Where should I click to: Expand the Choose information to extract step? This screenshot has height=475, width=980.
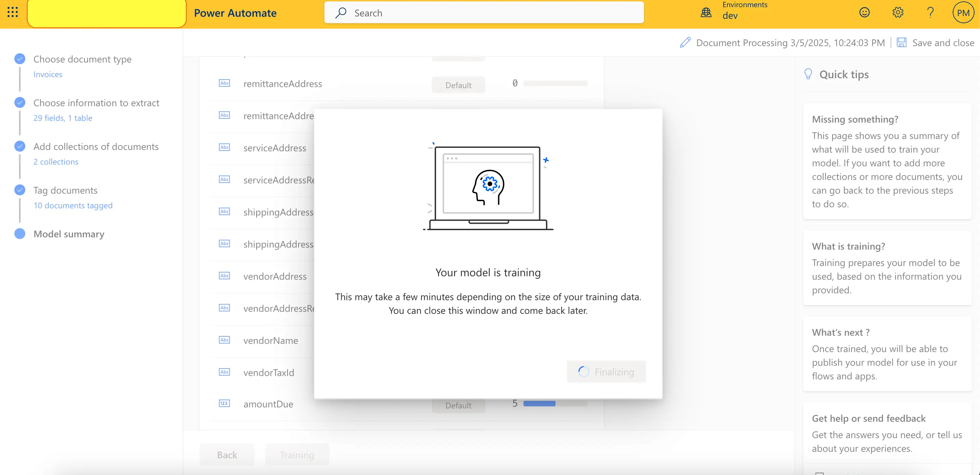[x=96, y=102]
